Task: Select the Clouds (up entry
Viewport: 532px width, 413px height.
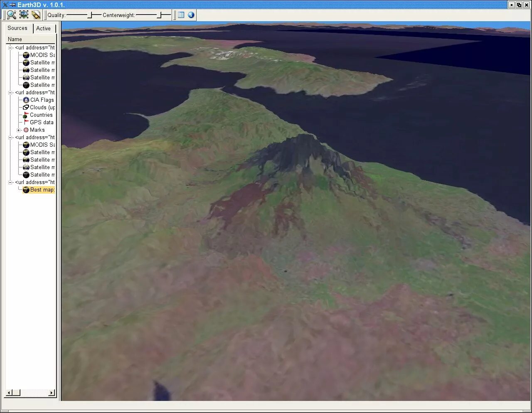Action: tap(42, 108)
